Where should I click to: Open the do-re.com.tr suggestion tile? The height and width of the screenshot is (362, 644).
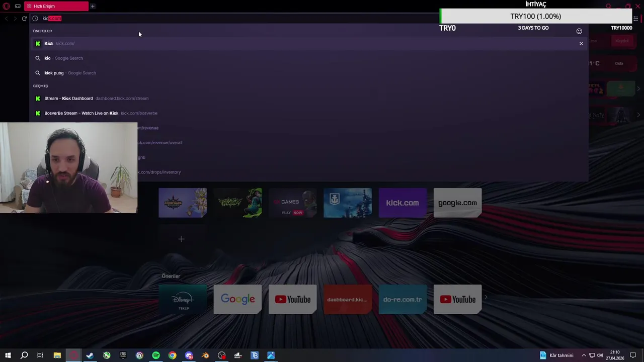[403, 299]
